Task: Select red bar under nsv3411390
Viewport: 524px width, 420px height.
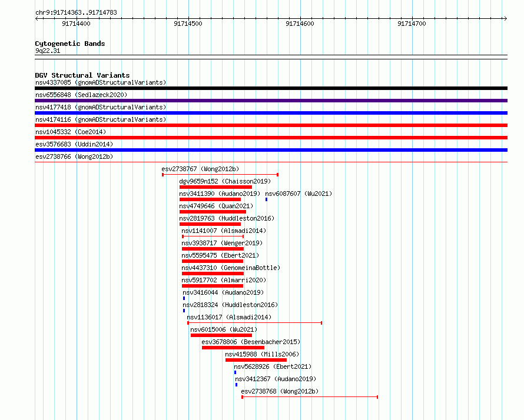Action: 210,199
